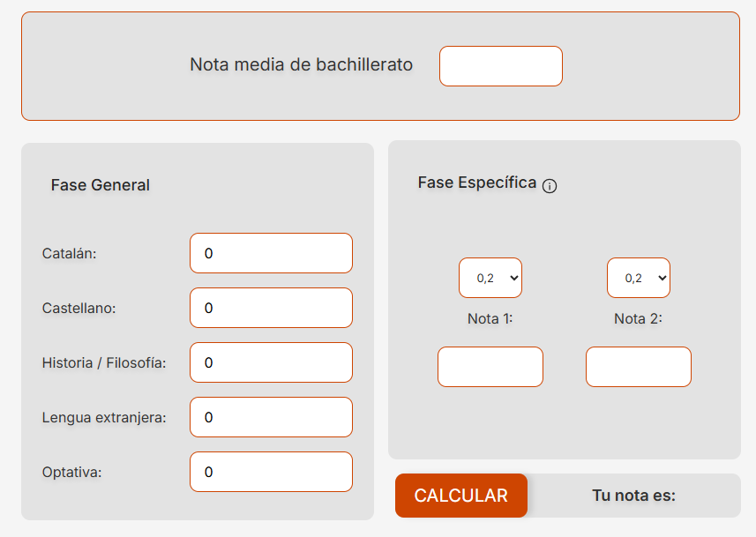The image size is (756, 537).
Task: Click the "Optativa:" label text
Action: coord(72,473)
